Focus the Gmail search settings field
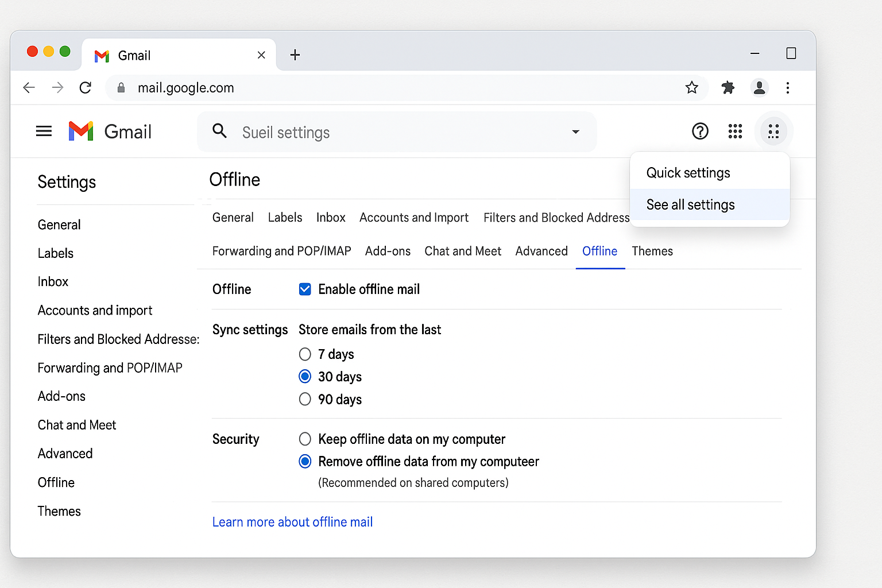 coord(396,132)
